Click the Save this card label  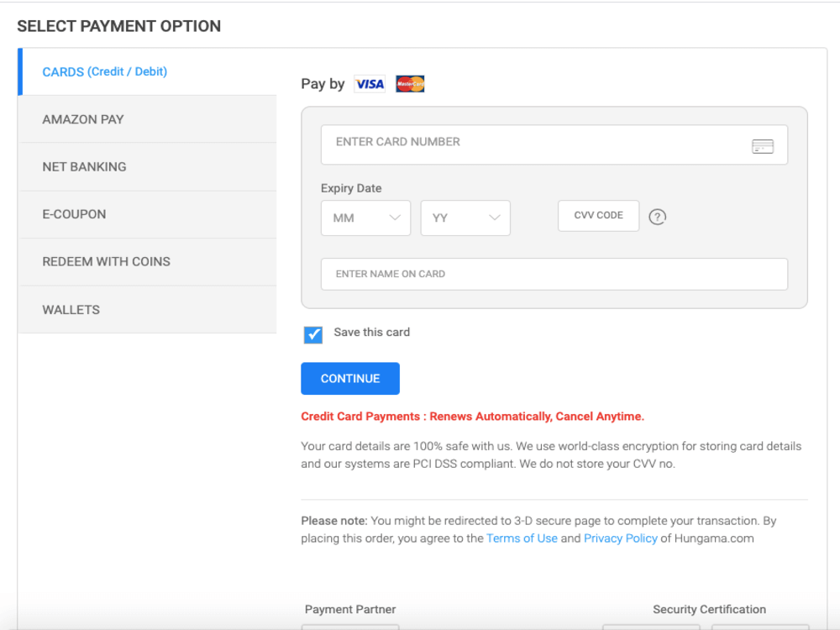click(371, 333)
